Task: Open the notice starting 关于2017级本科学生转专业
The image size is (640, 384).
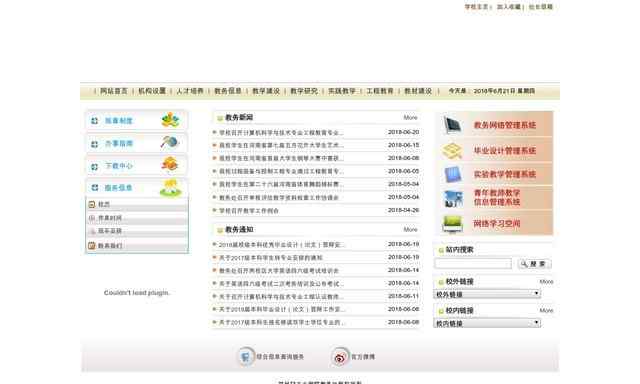Action: pos(271,257)
